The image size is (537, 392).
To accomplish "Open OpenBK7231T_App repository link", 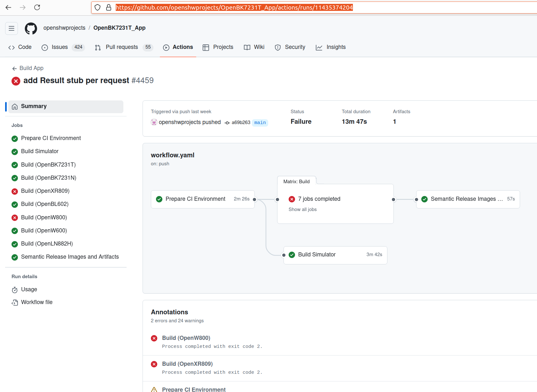I will (x=119, y=28).
